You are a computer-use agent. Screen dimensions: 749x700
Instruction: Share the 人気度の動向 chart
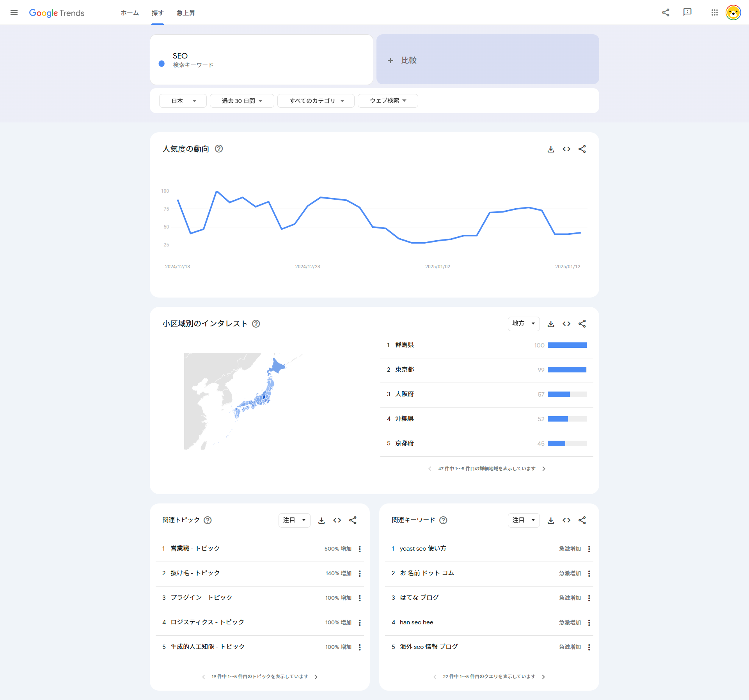coord(582,149)
